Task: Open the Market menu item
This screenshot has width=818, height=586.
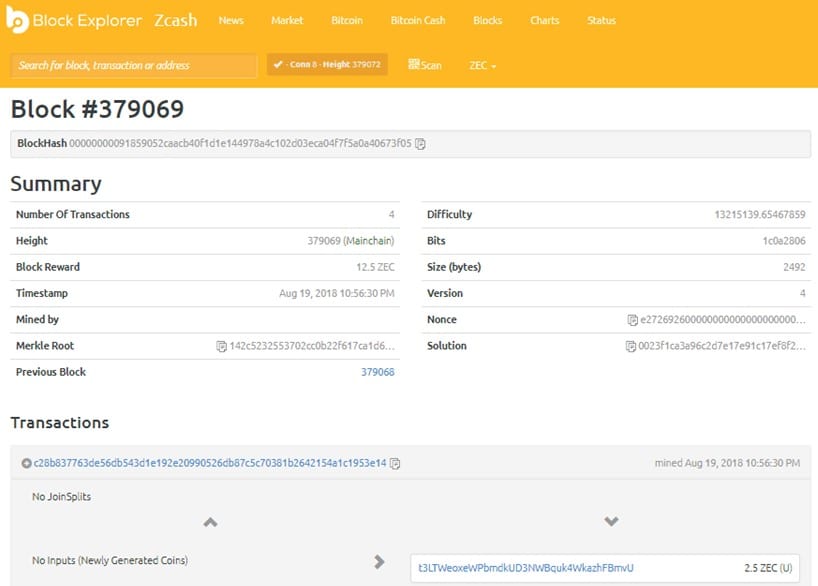Action: click(x=287, y=20)
